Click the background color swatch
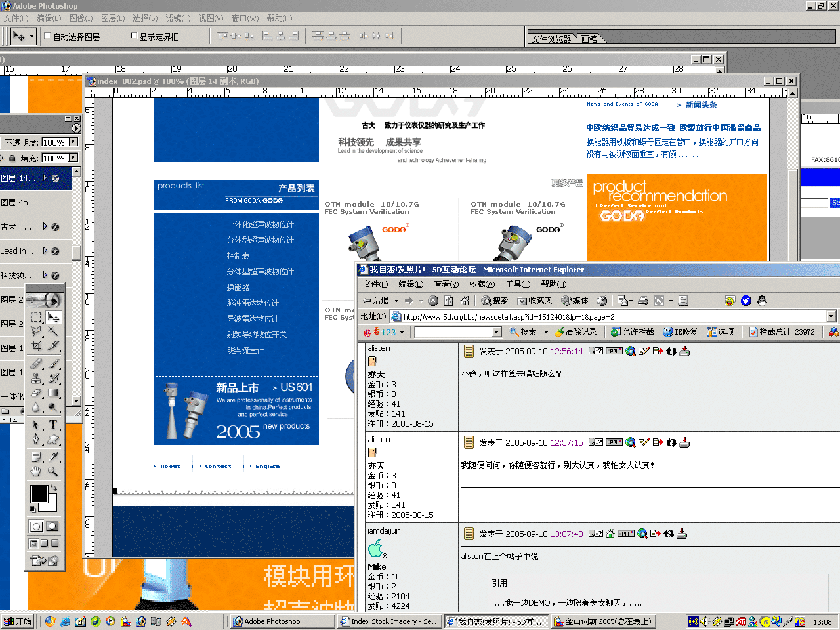The image size is (840, 630). (51, 506)
